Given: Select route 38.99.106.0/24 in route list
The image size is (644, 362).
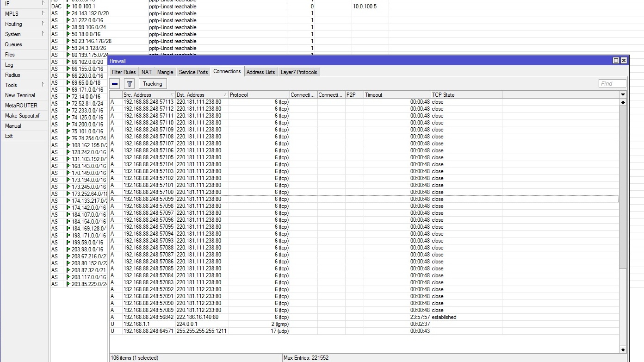Looking at the screenshot, I should (89, 27).
